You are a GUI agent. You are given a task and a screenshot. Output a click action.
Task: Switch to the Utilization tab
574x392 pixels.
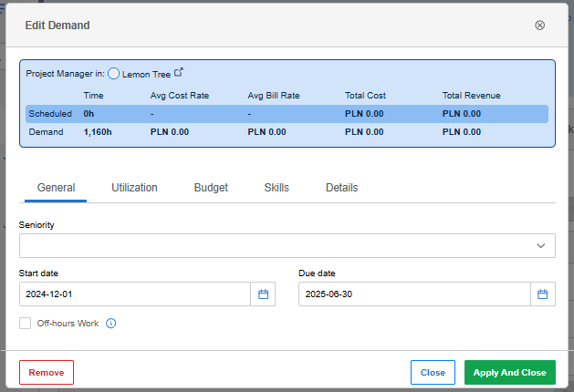[134, 188]
